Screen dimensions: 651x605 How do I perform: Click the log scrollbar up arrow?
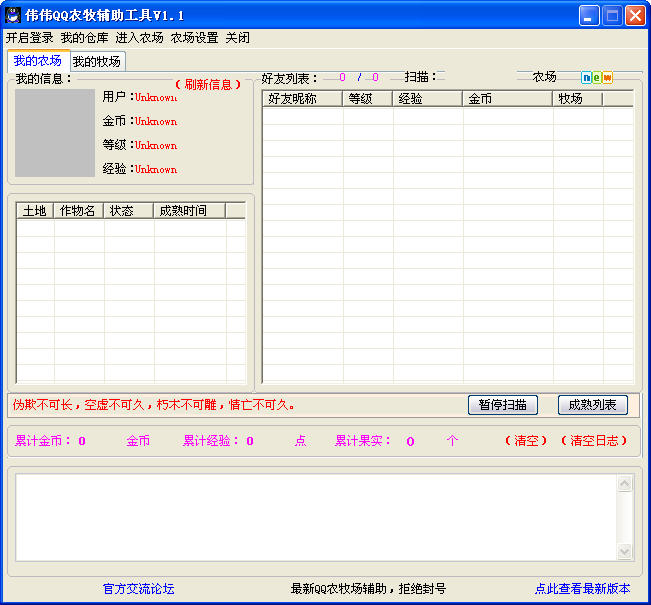coord(624,483)
